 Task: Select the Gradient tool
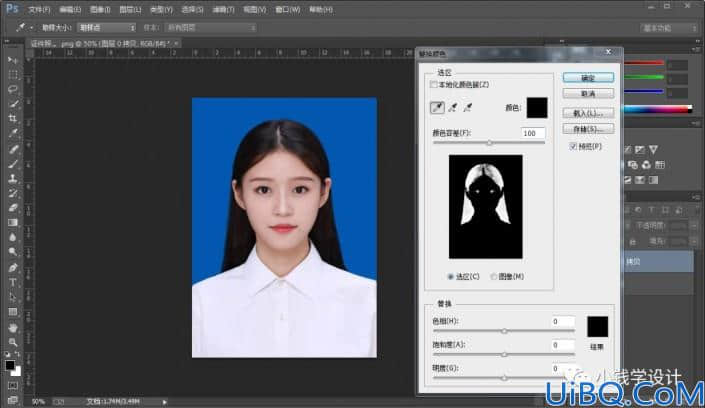(13, 223)
